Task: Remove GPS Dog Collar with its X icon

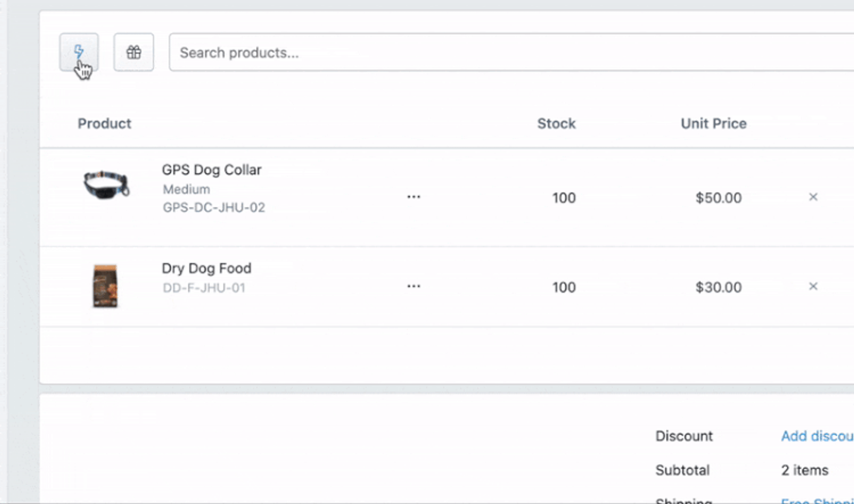Action: (x=813, y=197)
